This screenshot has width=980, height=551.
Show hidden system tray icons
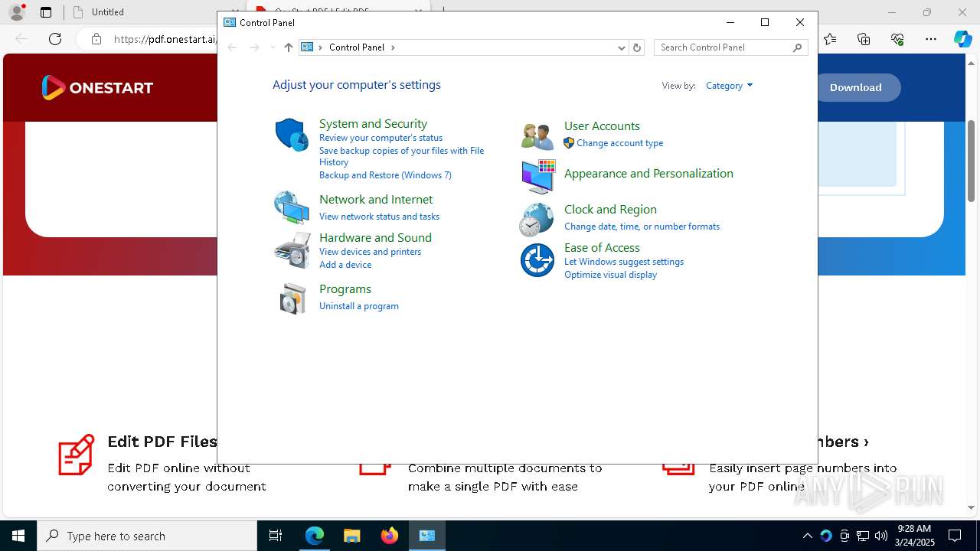coord(807,536)
